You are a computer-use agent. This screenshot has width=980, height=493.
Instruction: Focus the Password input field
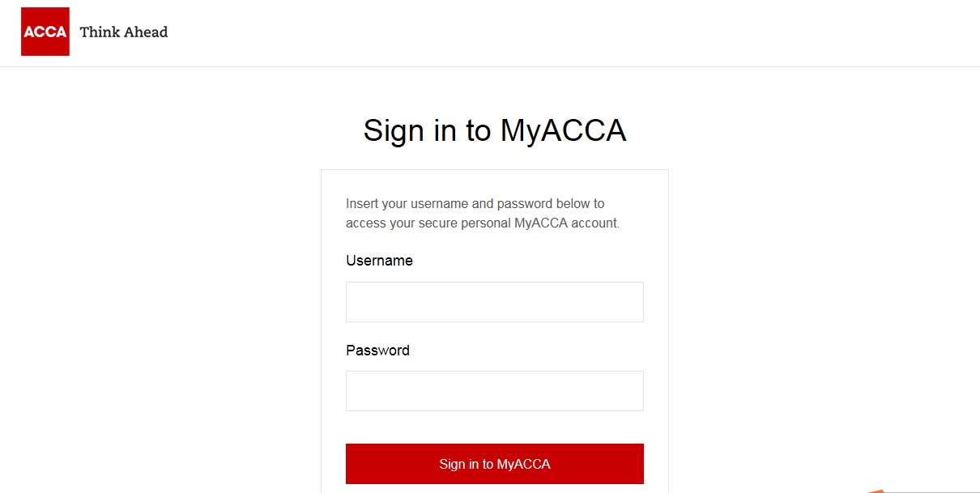[495, 391]
